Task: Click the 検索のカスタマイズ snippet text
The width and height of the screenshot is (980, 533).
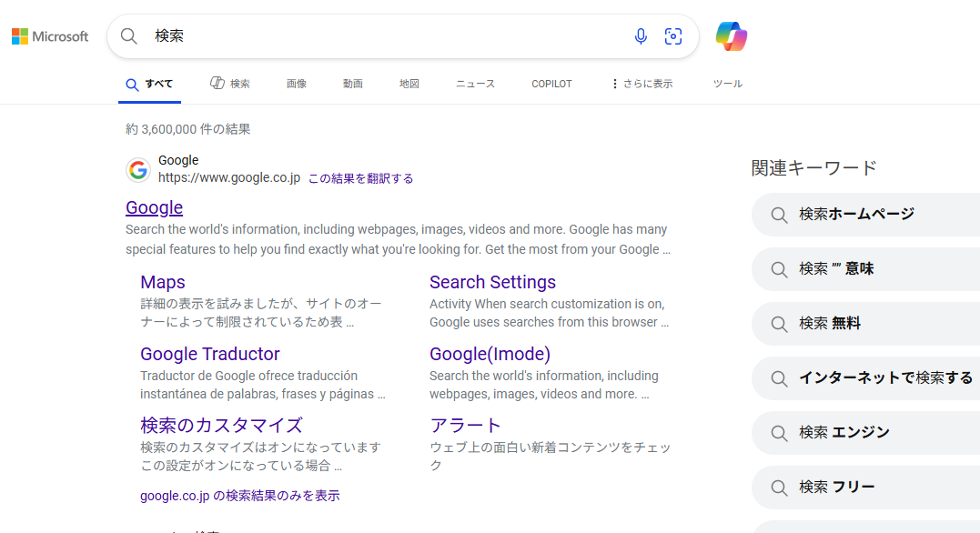Action: [x=260, y=457]
